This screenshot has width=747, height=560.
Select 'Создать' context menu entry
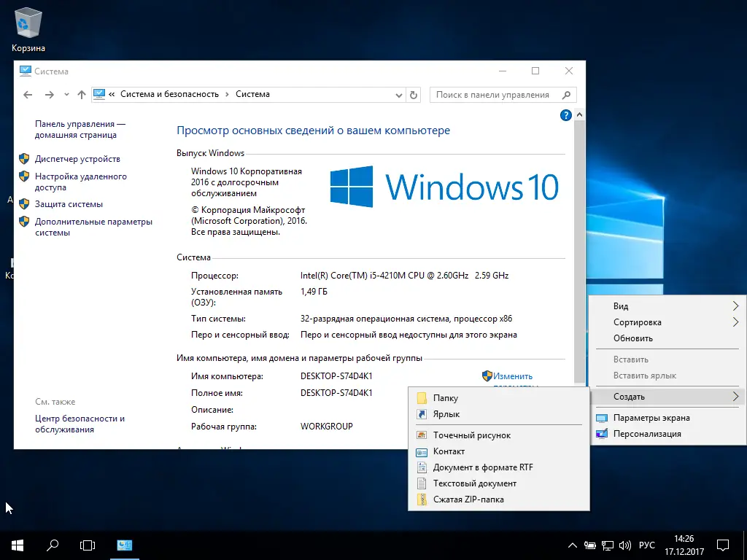(x=668, y=397)
